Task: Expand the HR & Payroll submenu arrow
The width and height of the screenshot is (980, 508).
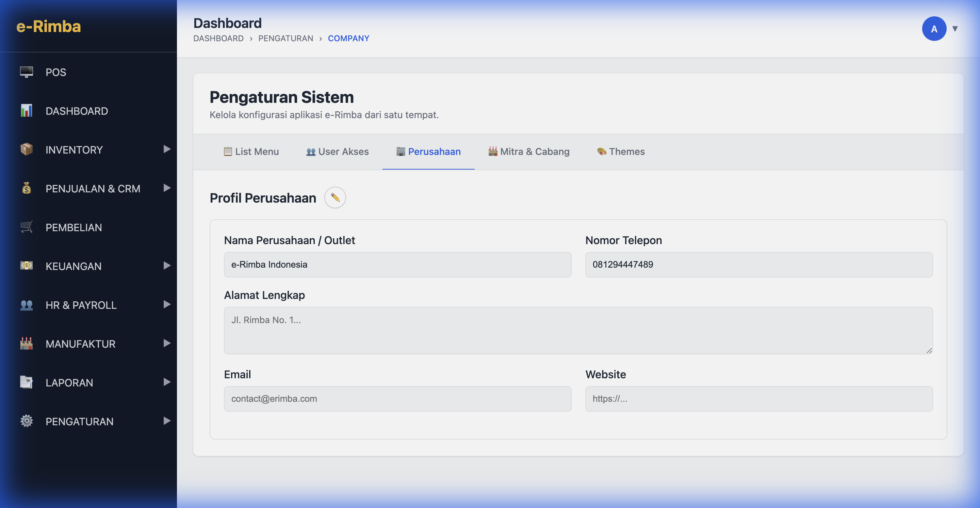Action: coord(166,304)
